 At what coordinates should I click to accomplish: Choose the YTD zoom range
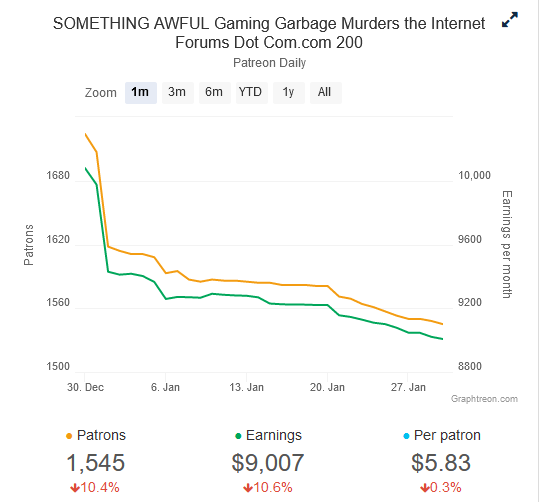click(251, 92)
